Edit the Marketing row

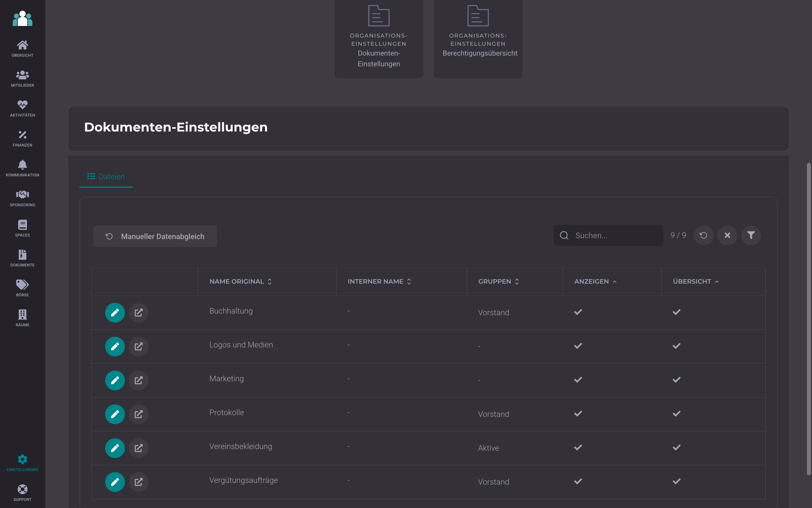115,380
